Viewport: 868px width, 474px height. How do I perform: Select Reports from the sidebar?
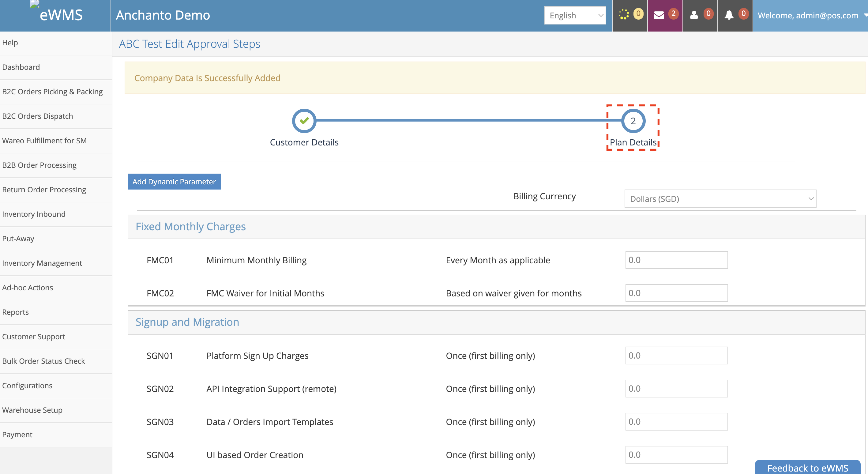tap(16, 312)
